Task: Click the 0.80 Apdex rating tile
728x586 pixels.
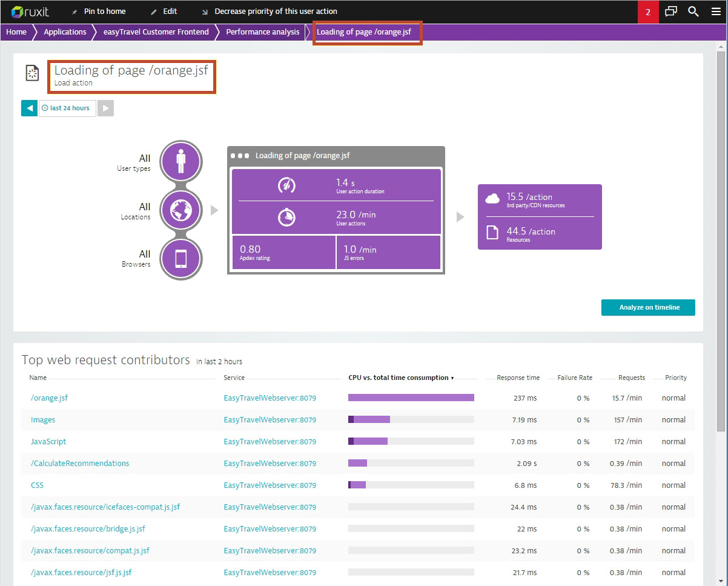Action: [283, 253]
